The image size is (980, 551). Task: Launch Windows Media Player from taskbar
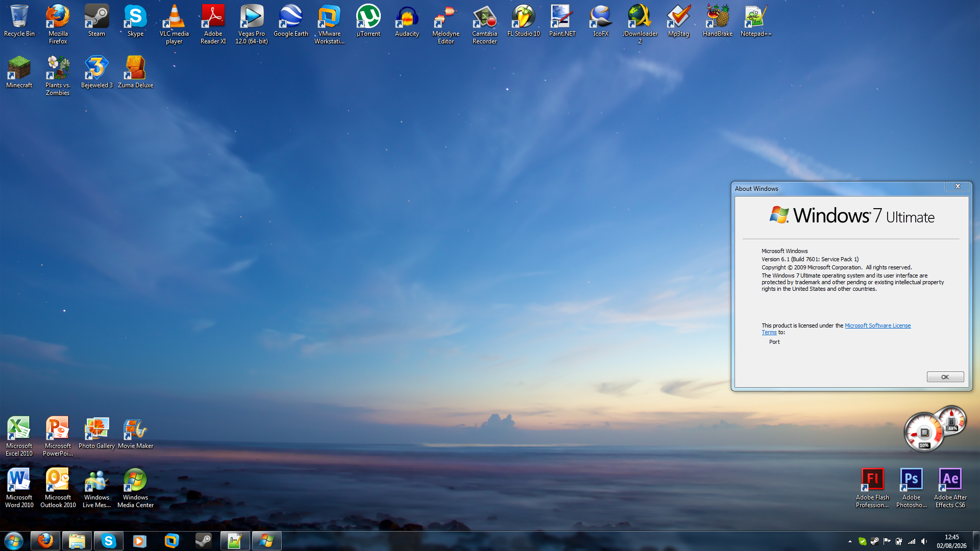coord(140,541)
